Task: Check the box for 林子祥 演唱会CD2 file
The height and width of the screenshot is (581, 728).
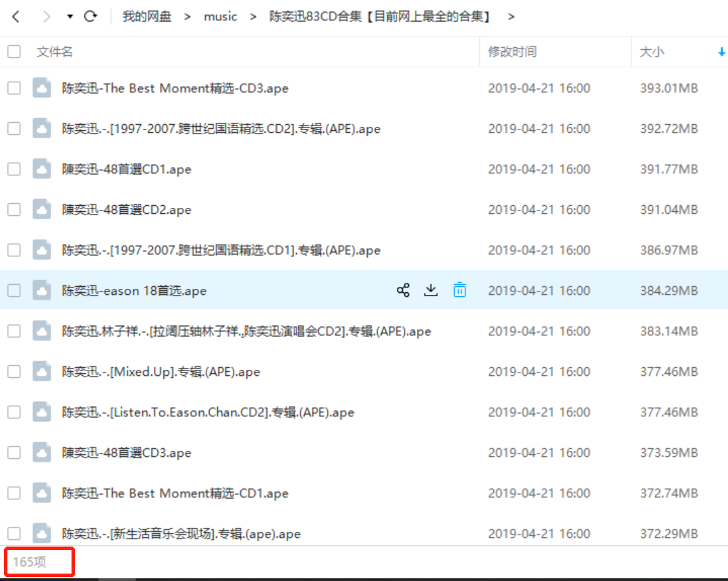Action: 14,331
